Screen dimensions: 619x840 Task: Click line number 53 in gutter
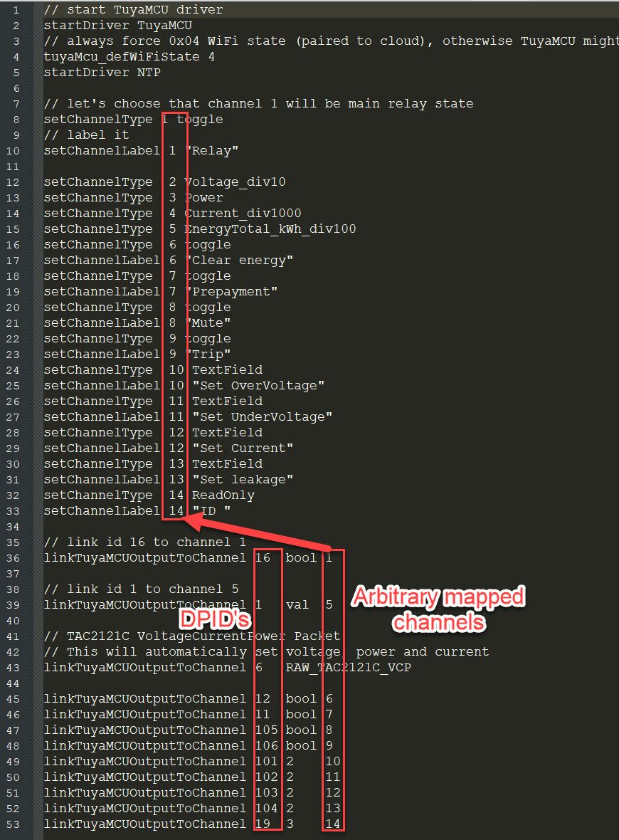click(x=13, y=824)
